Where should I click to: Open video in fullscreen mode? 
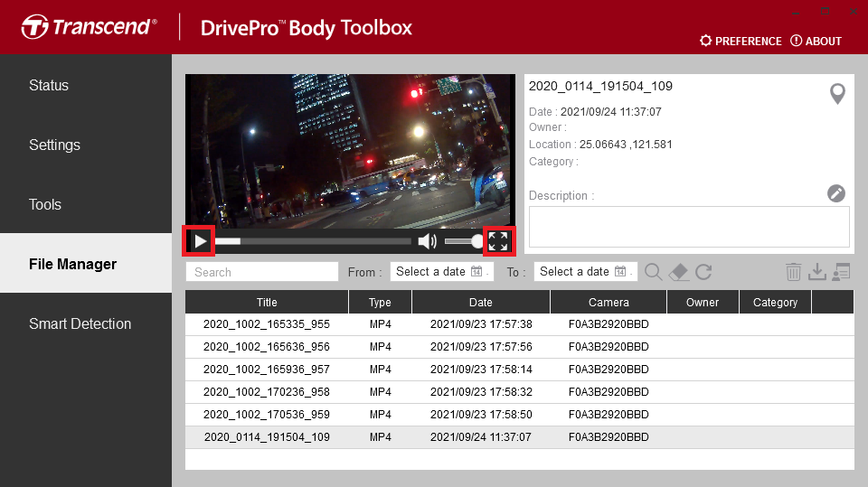tap(498, 241)
